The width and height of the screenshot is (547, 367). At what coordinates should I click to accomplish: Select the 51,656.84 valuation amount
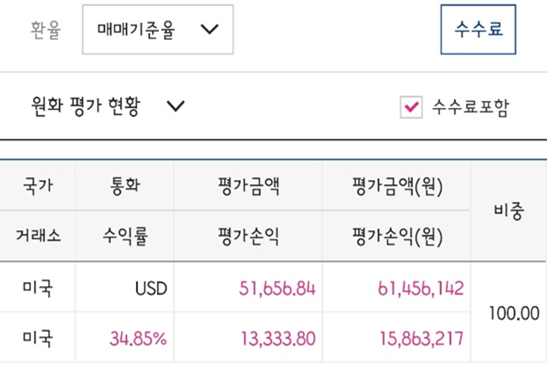[x=277, y=289]
